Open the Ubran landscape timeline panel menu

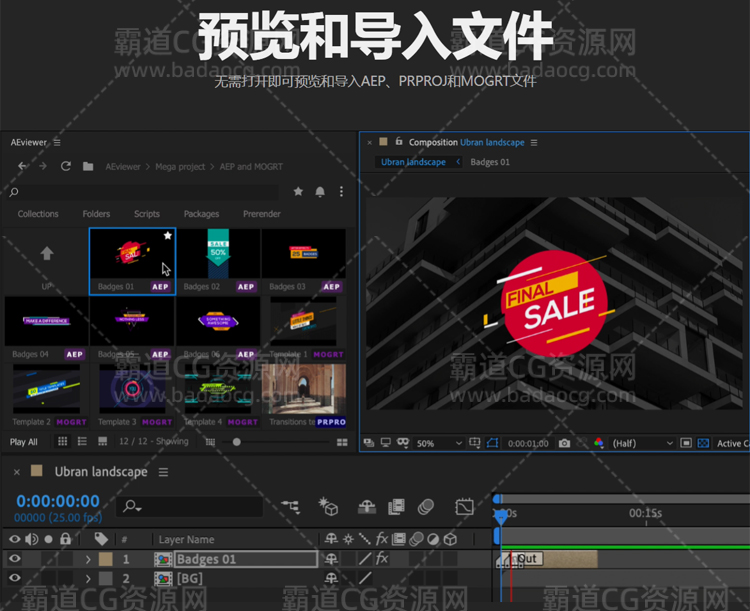(x=164, y=472)
